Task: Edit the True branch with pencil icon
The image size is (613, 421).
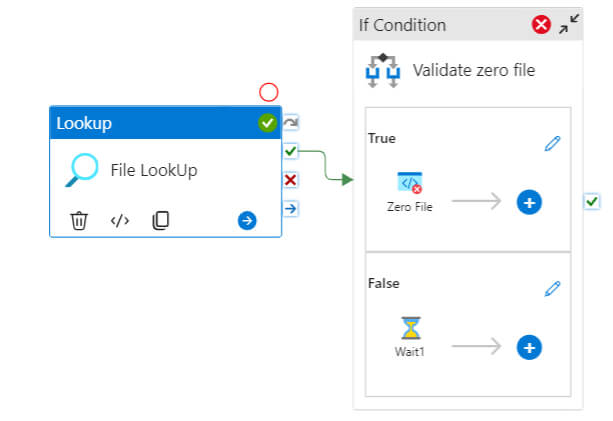Action: [x=552, y=143]
